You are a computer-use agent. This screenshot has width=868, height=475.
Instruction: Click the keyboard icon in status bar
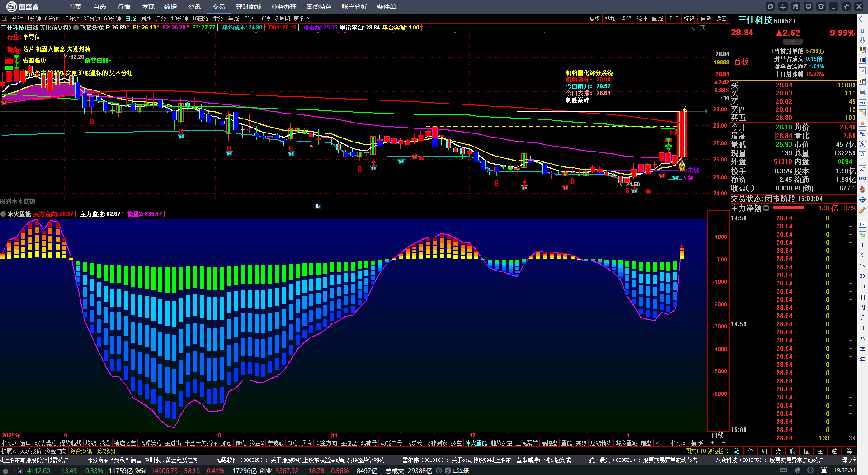coord(783,470)
